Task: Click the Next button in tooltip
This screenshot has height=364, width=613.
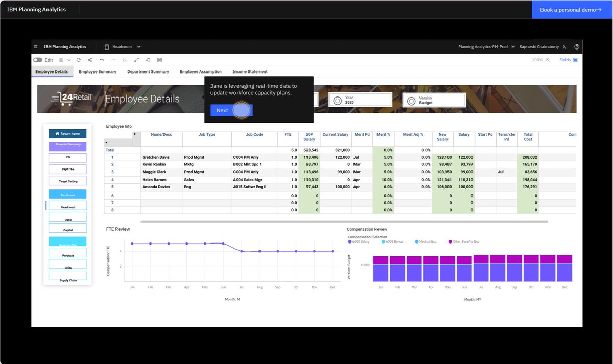Action: pos(231,110)
